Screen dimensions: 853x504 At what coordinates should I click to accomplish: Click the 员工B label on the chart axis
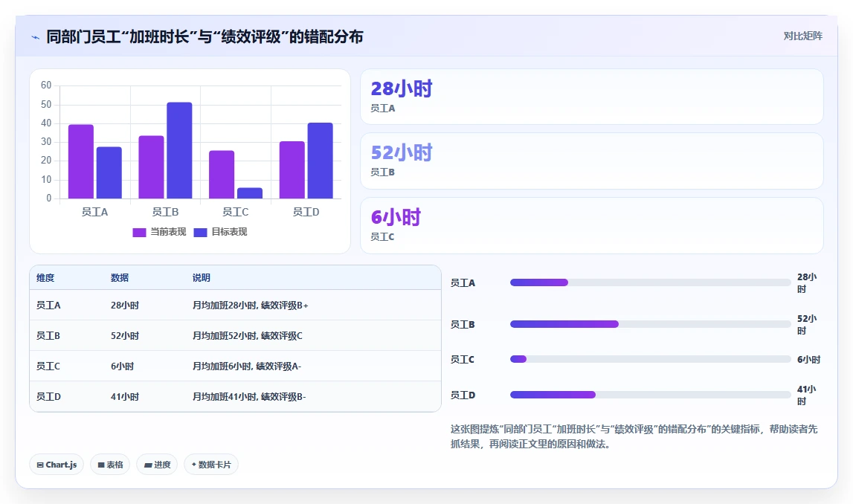pos(165,212)
